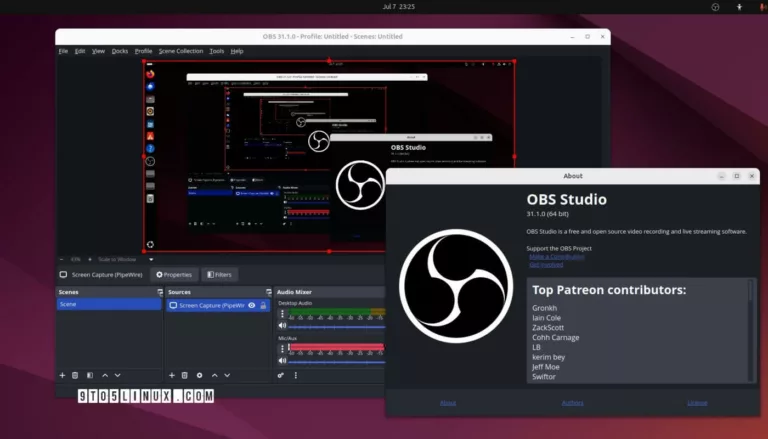Pop out the Sources dock
The width and height of the screenshot is (768, 439).
268,292
